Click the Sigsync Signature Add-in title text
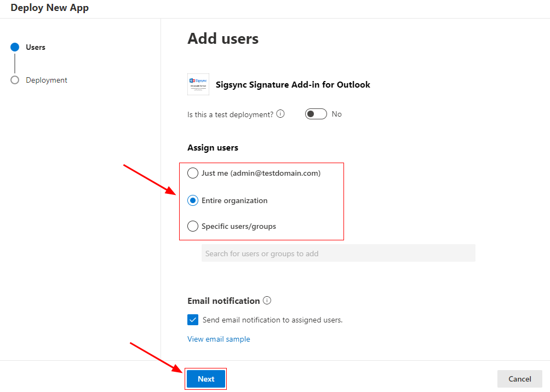The image size is (550, 392). [293, 85]
